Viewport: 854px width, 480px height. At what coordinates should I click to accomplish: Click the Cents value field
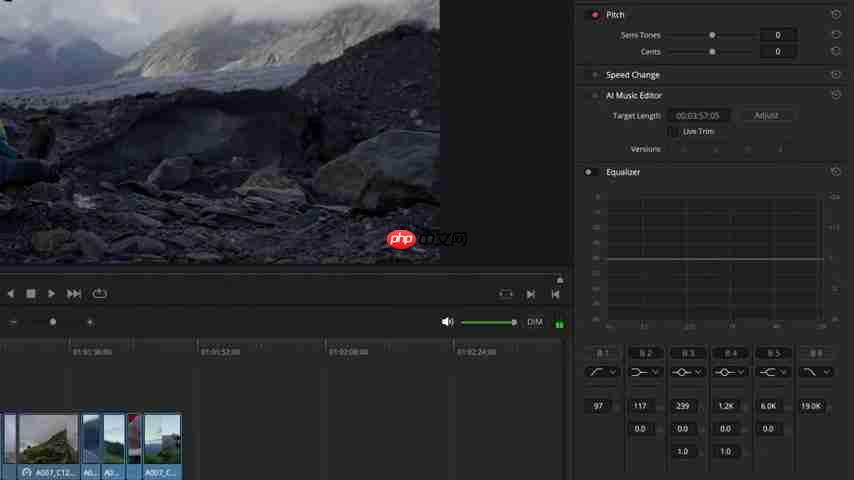[x=778, y=52]
